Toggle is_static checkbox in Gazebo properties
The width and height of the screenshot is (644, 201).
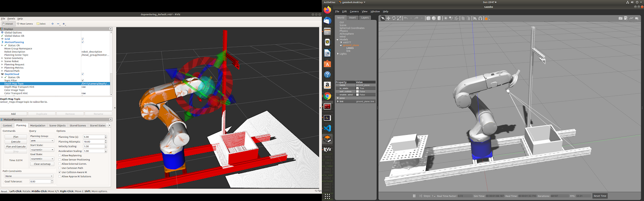[x=357, y=88]
